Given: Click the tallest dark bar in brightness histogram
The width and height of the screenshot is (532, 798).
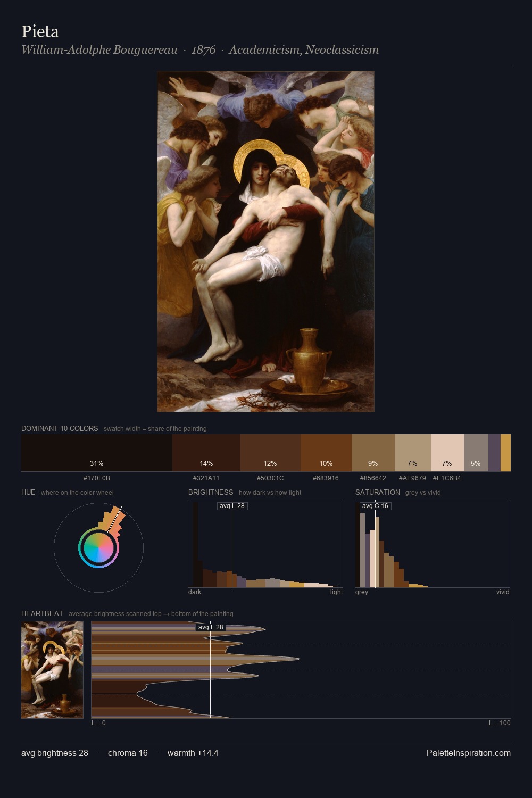Looking at the screenshot, I should 195,544.
